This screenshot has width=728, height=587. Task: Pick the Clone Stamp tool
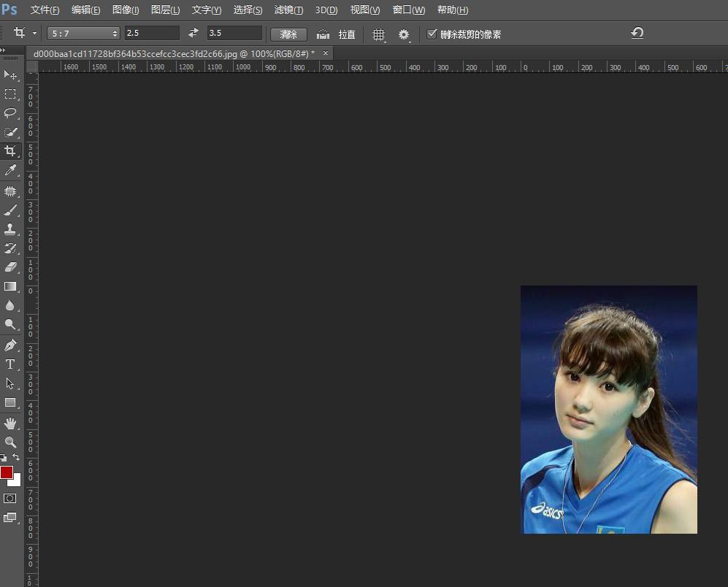point(10,229)
